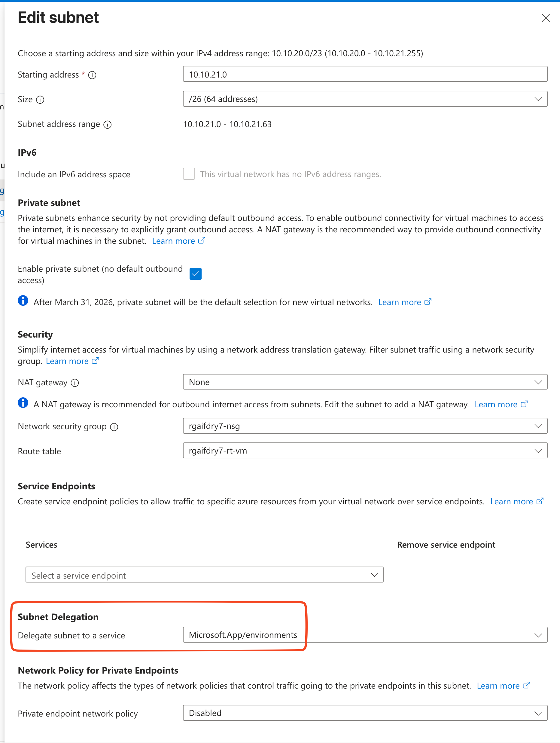The height and width of the screenshot is (743, 560).
Task: Click info icon next to Starting address
Action: click(92, 75)
